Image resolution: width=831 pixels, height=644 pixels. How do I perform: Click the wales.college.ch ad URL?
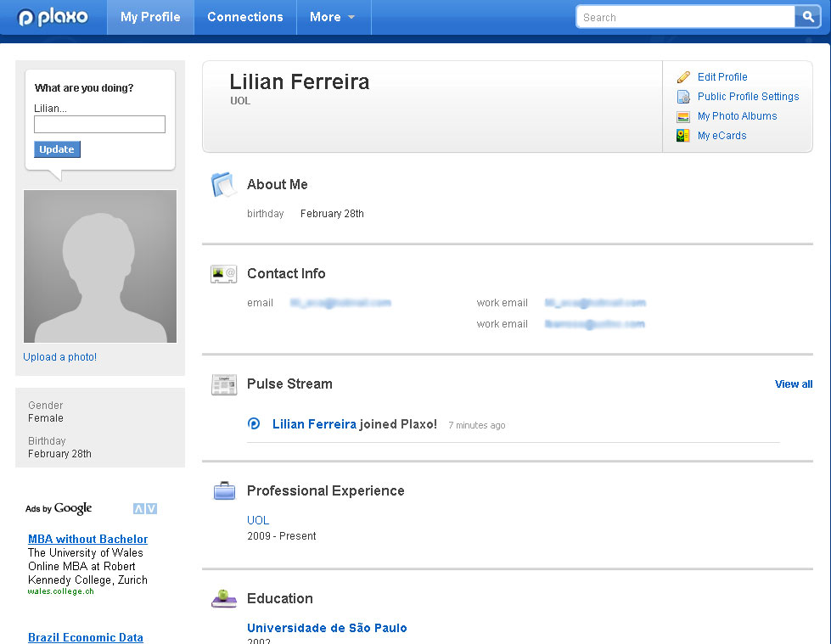[x=61, y=591]
